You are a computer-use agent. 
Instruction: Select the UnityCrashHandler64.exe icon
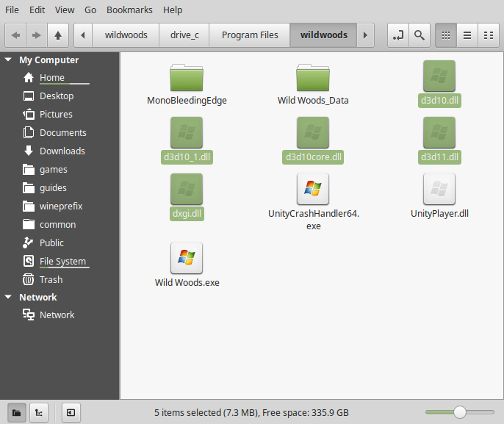pos(313,190)
